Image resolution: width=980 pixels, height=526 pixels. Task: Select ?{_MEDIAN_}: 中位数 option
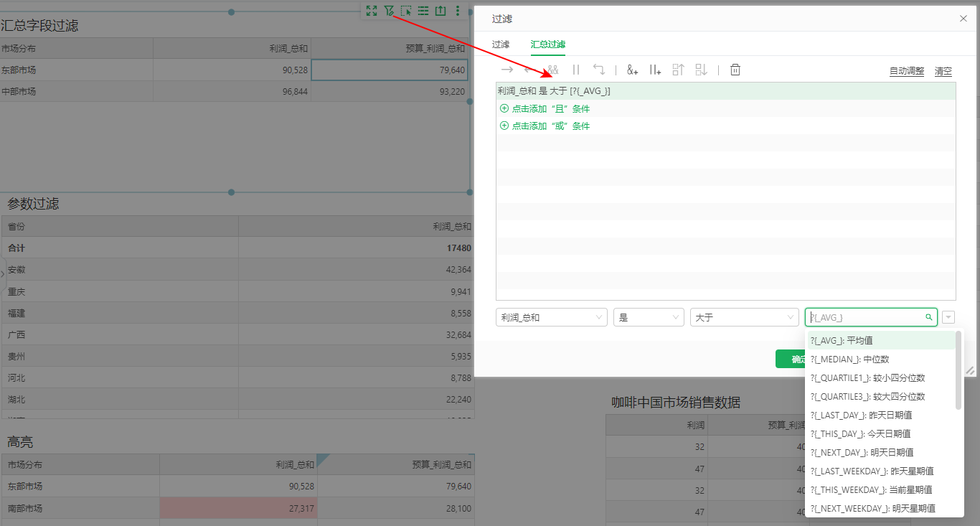click(x=881, y=359)
